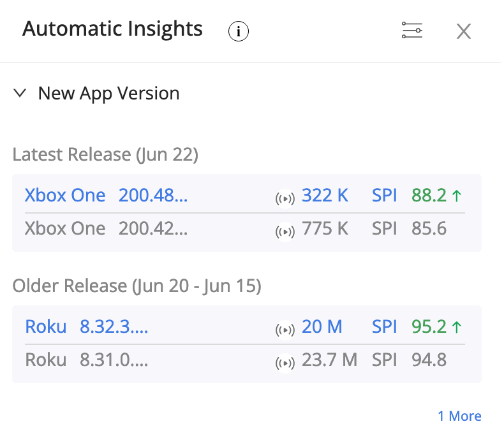Click the Automatic Insights panel title
Screen dimensions: 504x438
coord(112,29)
